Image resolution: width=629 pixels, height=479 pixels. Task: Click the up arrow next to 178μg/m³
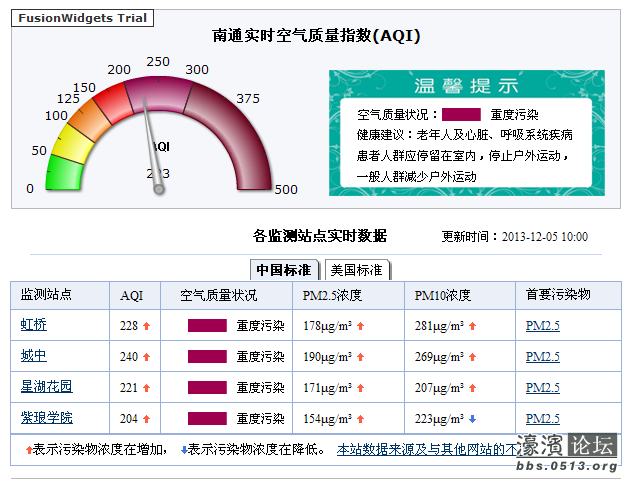tap(361, 326)
